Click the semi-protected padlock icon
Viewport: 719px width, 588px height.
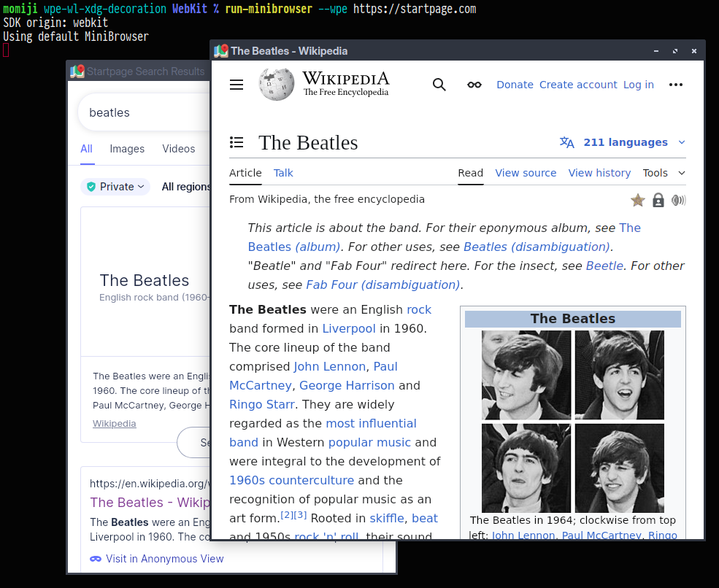658,201
